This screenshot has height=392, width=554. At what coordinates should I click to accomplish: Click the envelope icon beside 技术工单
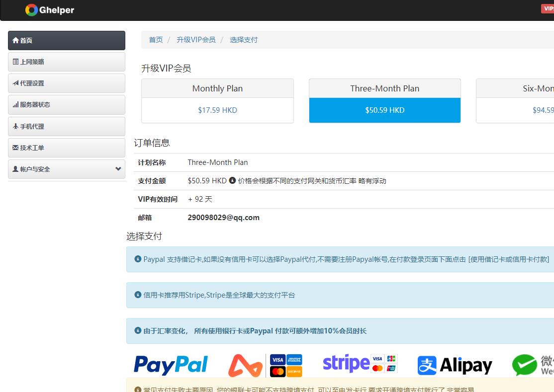click(x=15, y=148)
